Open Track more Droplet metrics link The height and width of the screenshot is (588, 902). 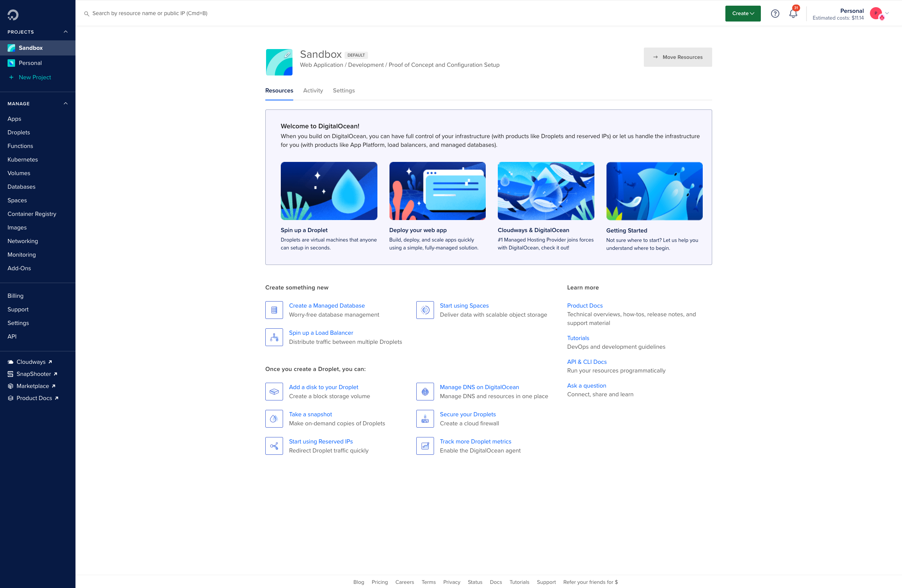475,441
